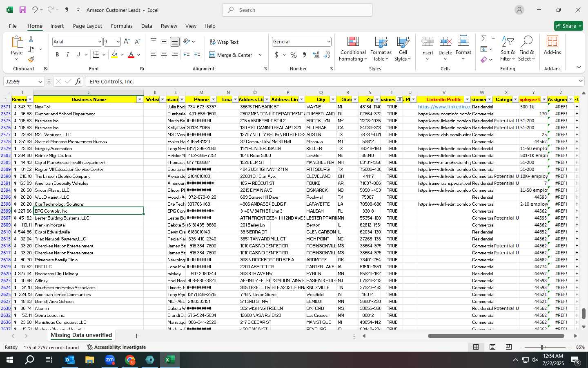Open the Linkedin Profile column filter dropdown
This screenshot has width=588, height=368.
click(467, 99)
